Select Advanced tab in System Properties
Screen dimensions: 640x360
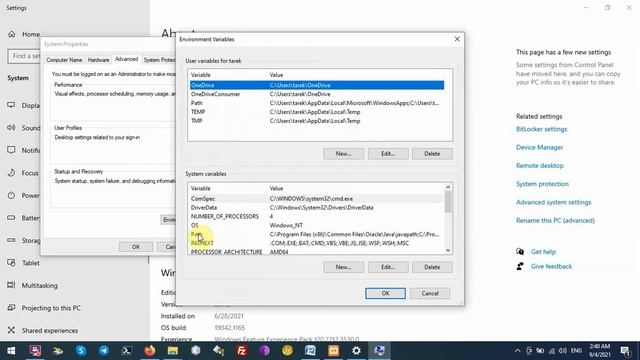[x=127, y=59]
